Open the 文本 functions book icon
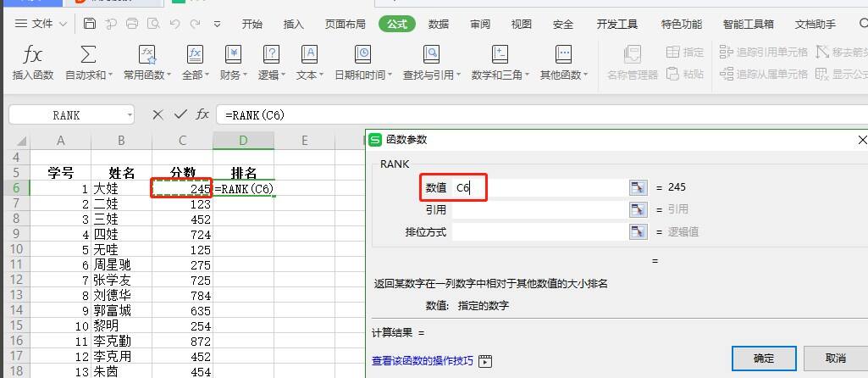Viewport: 868px width, 378px height. [309, 54]
